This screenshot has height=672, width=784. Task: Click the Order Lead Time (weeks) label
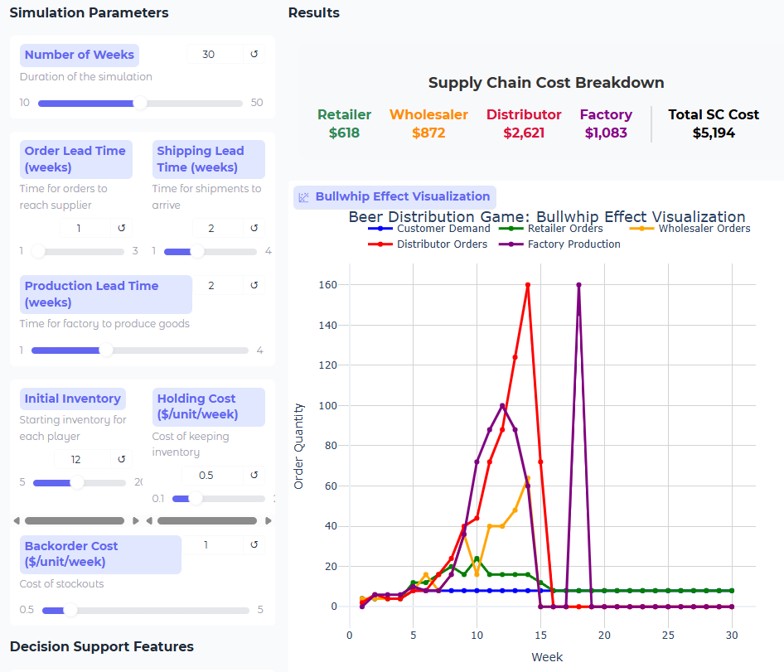tap(76, 159)
